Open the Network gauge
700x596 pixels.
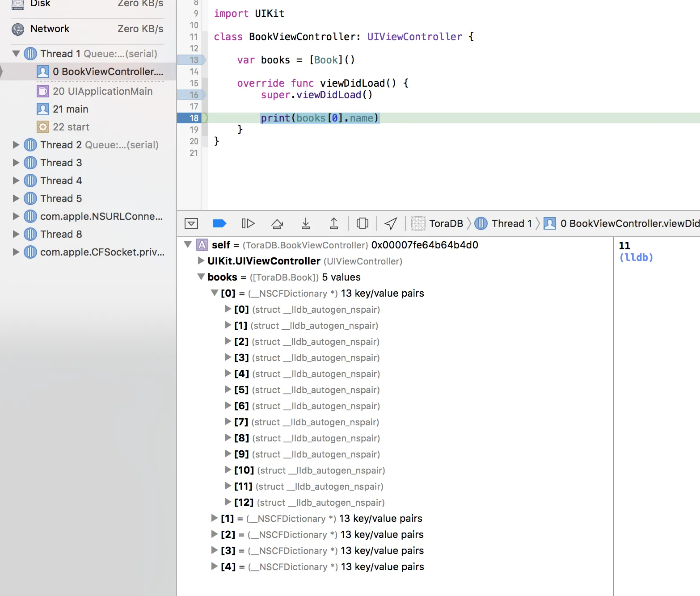point(87,29)
